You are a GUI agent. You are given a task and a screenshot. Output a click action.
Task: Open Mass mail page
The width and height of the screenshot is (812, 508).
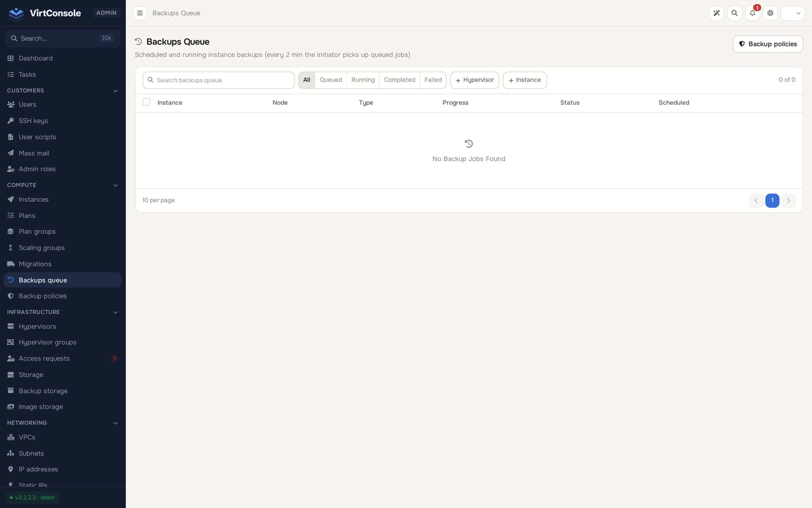(x=63, y=153)
